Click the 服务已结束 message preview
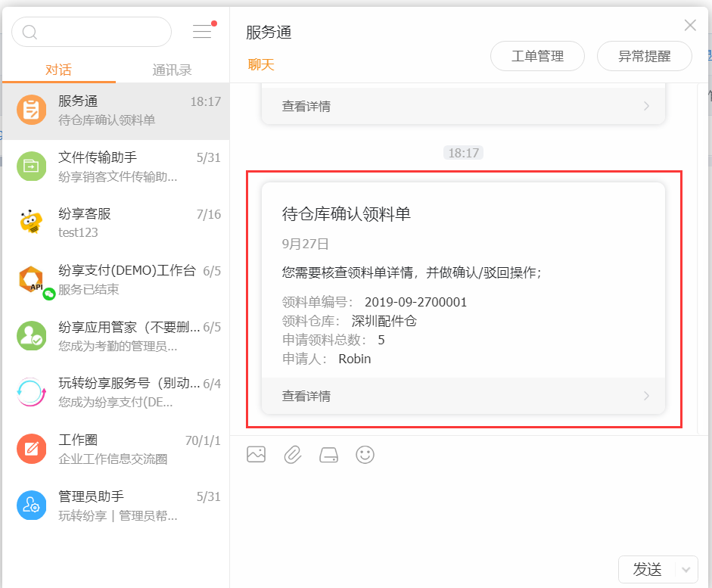This screenshot has width=712, height=588. [x=89, y=289]
